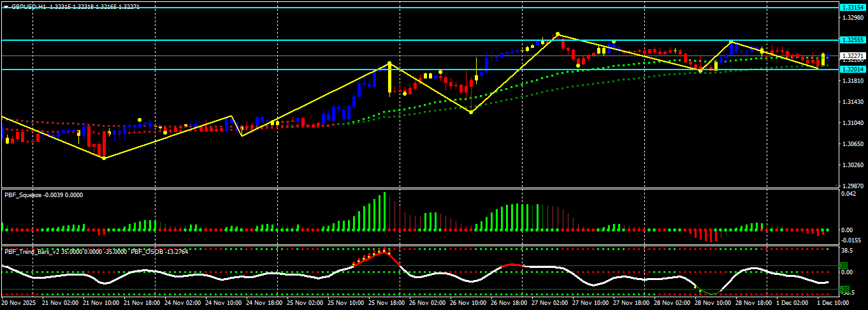Click the 1.30650 price axis value
868x310 pixels.
[x=853, y=144]
